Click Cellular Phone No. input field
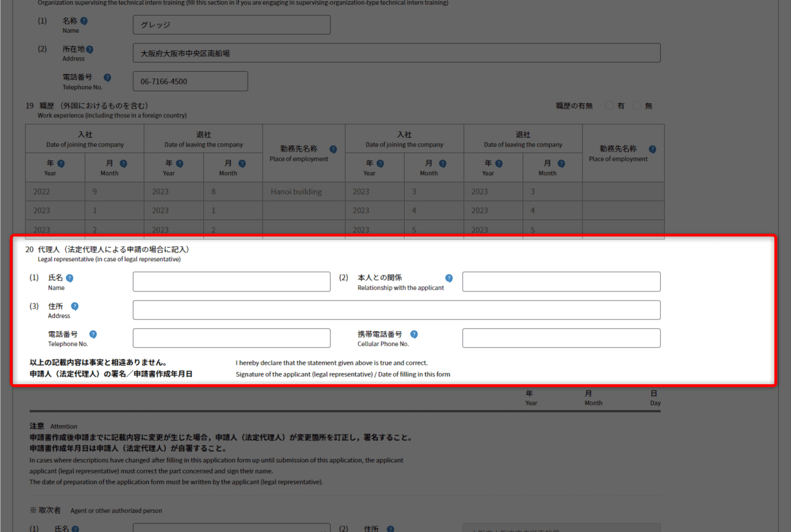The height and width of the screenshot is (532, 791). tap(561, 338)
